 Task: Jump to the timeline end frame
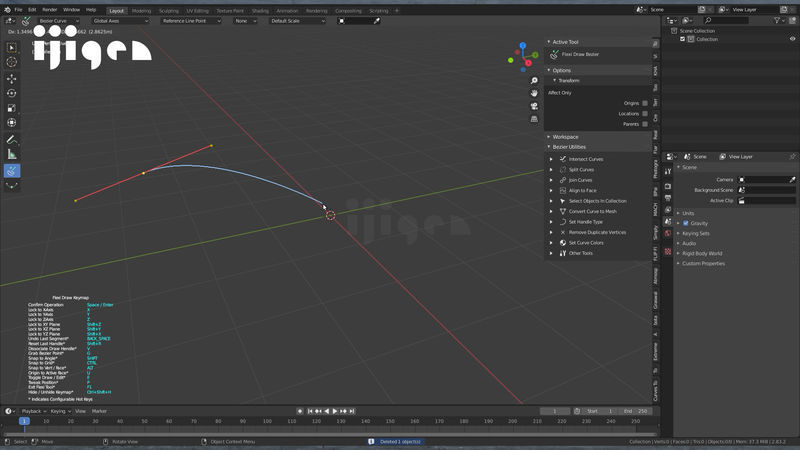(352, 411)
